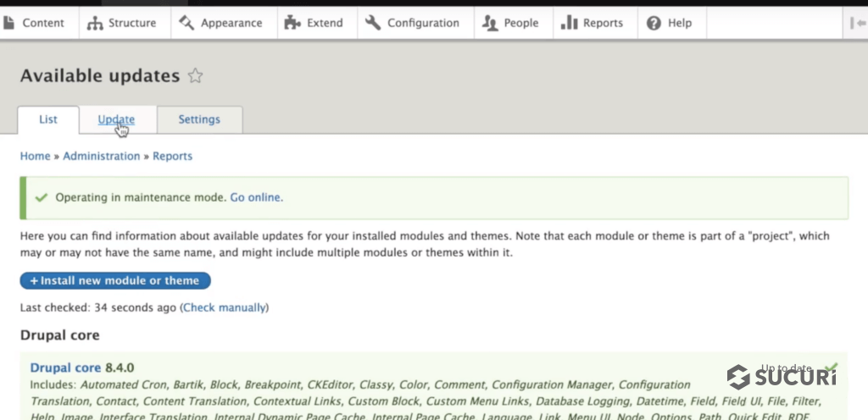
Task: Open the 'Drupal core' project link
Action: 65,367
